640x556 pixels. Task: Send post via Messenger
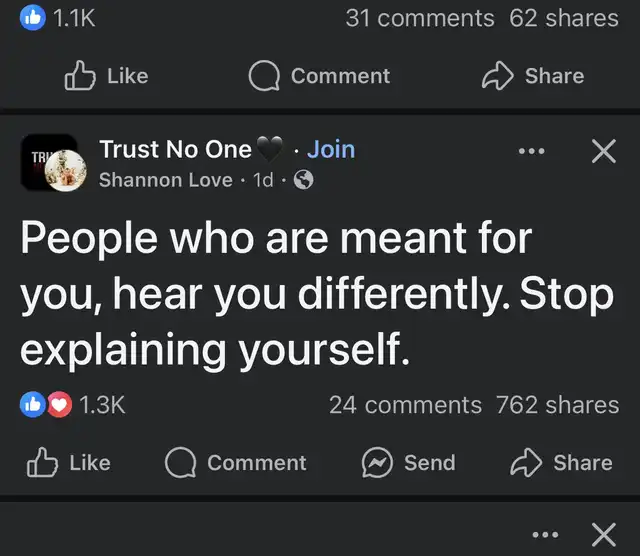408,462
